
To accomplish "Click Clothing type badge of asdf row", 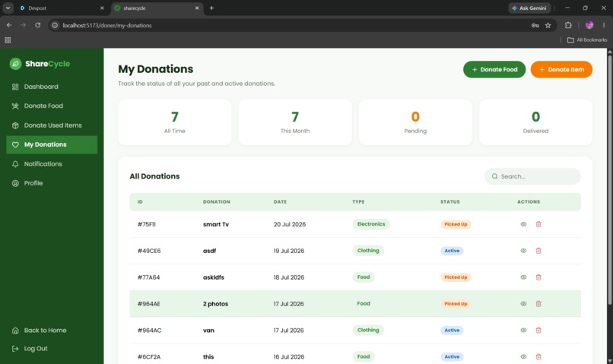I will 368,251.
